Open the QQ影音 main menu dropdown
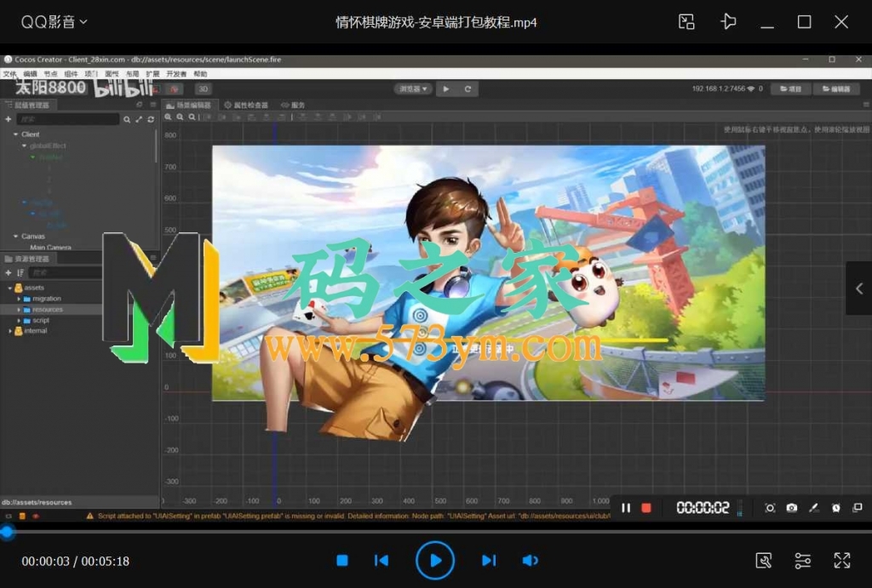Screen dimensions: 872x588 (x=54, y=21)
